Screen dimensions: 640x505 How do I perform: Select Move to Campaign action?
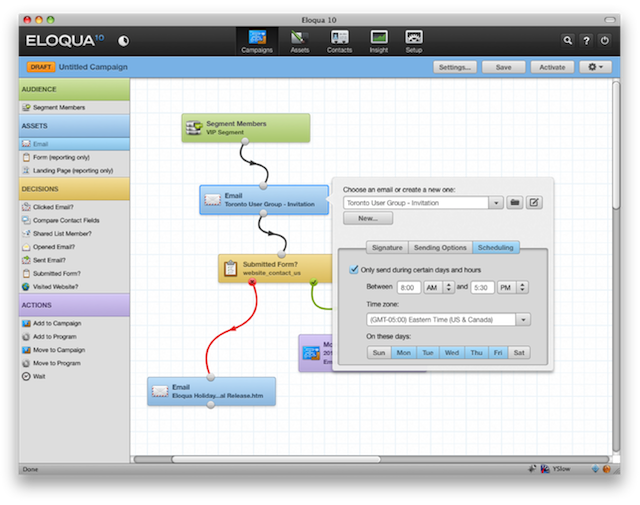pos(74,350)
